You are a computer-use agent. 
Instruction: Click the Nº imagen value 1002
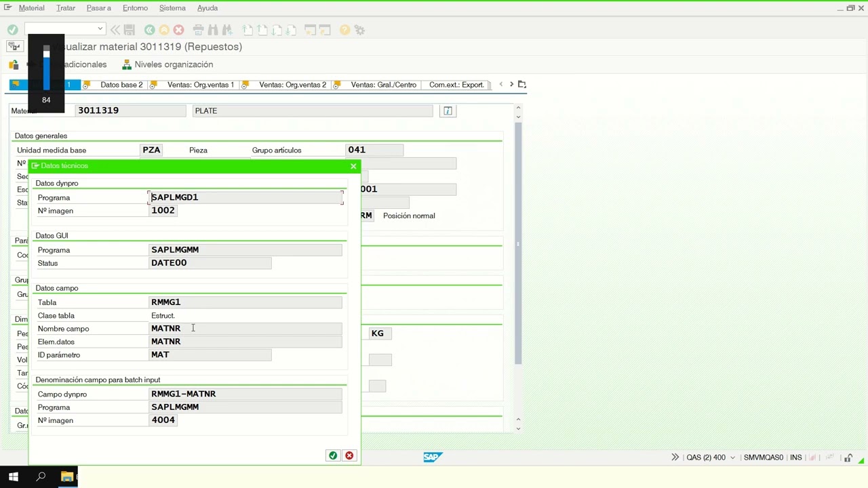163,211
